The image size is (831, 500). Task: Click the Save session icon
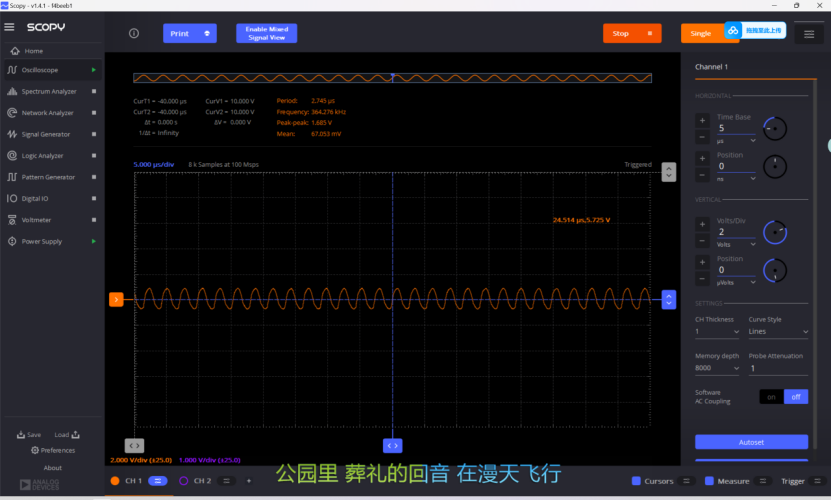tap(21, 435)
